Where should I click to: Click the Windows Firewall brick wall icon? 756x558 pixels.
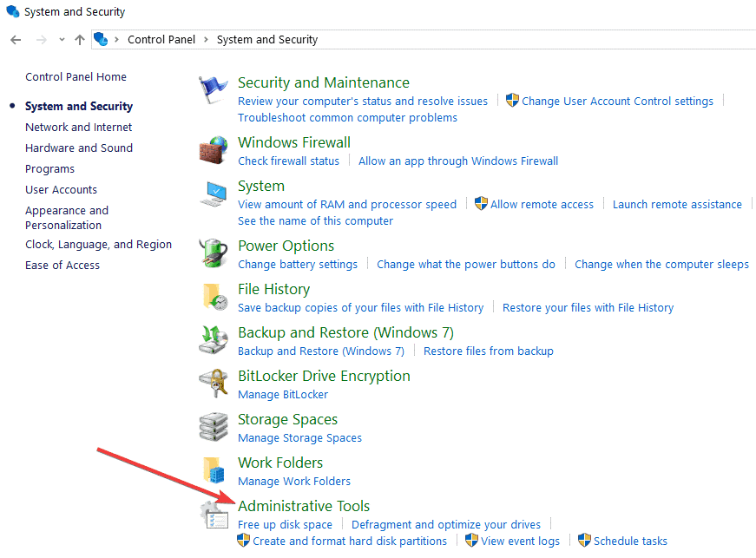coord(213,150)
